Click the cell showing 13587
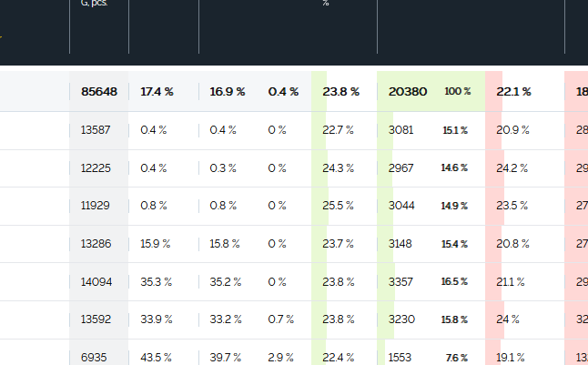The height and width of the screenshot is (365, 588). (x=96, y=130)
